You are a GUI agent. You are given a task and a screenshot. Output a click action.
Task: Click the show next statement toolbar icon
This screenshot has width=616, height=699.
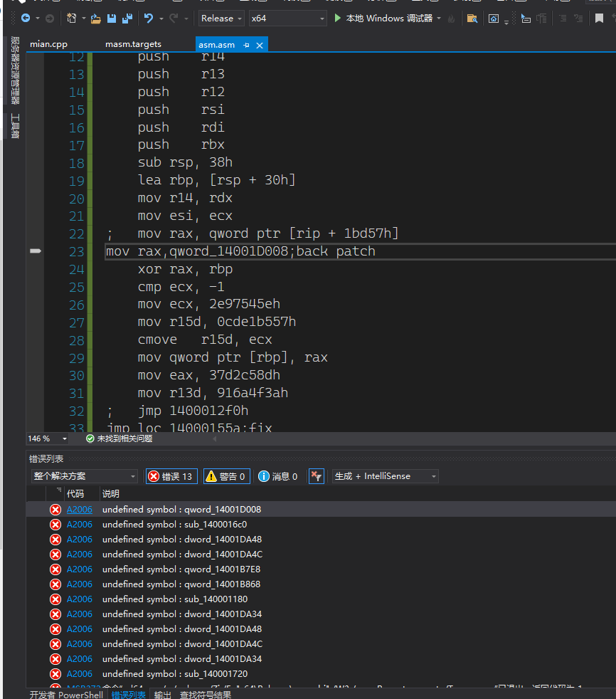[526, 19]
